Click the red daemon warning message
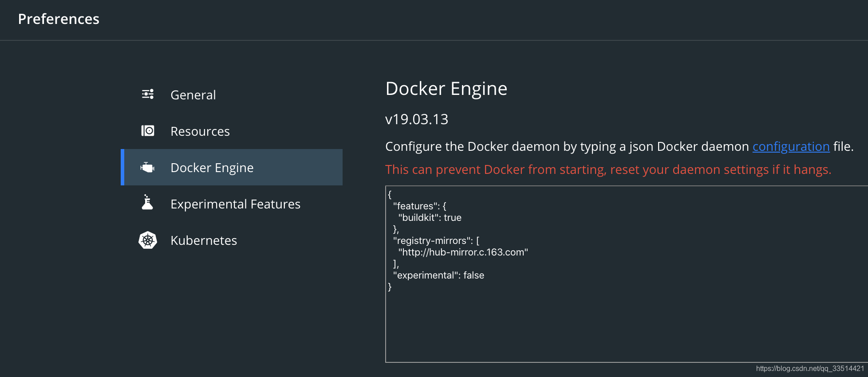 coord(608,169)
